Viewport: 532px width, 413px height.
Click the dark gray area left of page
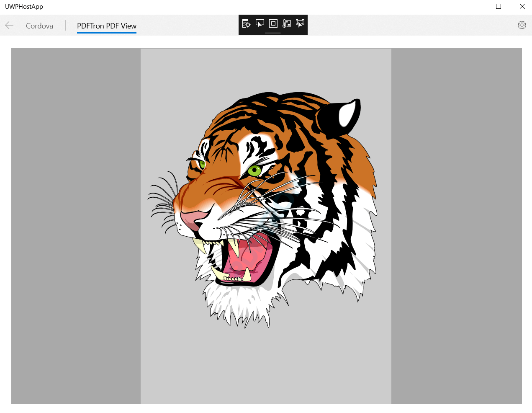(76, 226)
